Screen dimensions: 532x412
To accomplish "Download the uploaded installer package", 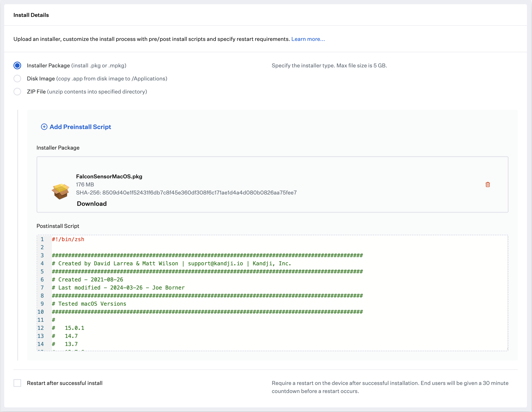I will (92, 204).
